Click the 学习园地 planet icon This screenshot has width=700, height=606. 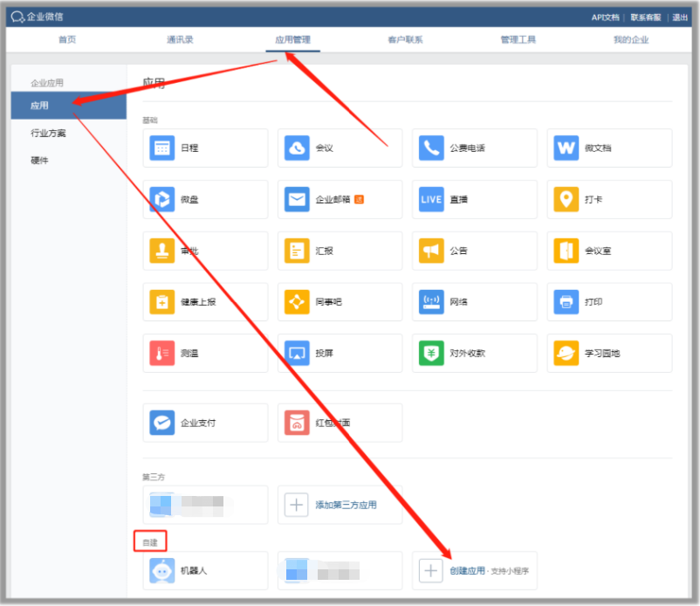[x=566, y=354]
